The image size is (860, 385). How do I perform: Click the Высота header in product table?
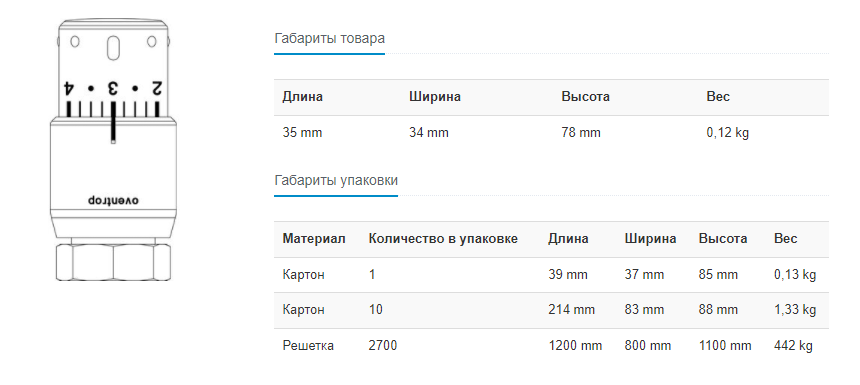[x=586, y=97]
